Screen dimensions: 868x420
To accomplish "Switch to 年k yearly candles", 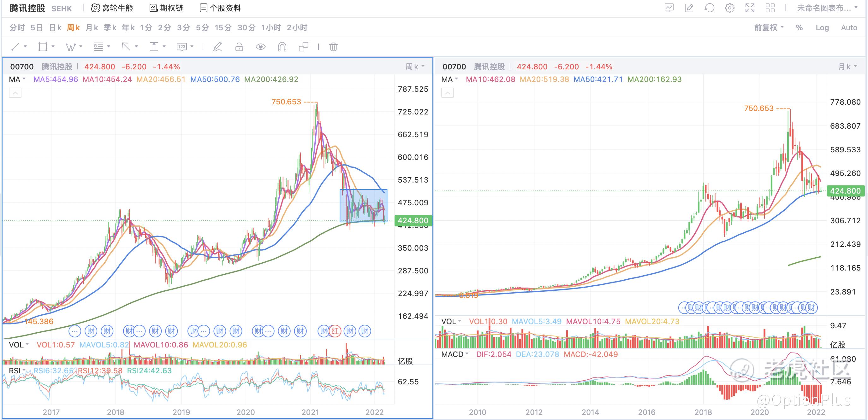I will coord(128,28).
